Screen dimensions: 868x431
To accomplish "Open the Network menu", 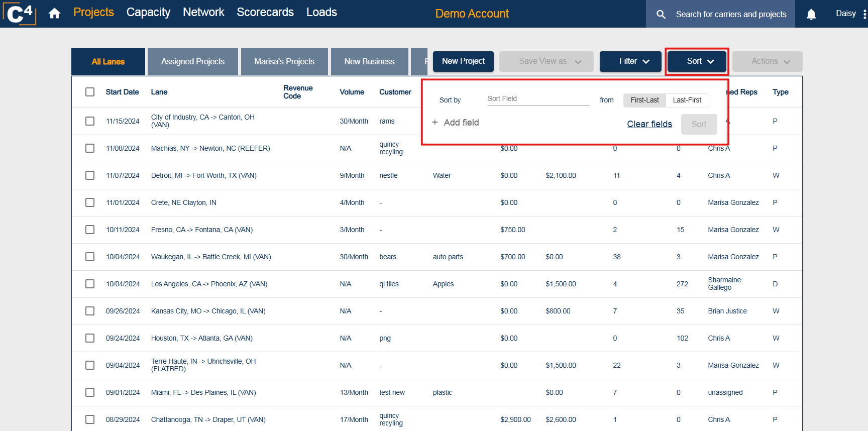I will point(203,12).
